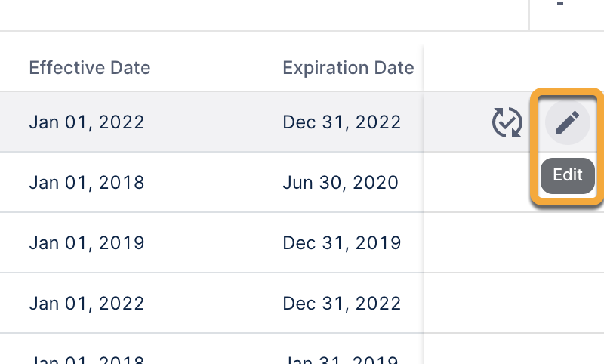Click the Edit tooltip label
The image size is (604, 364).
tap(568, 175)
